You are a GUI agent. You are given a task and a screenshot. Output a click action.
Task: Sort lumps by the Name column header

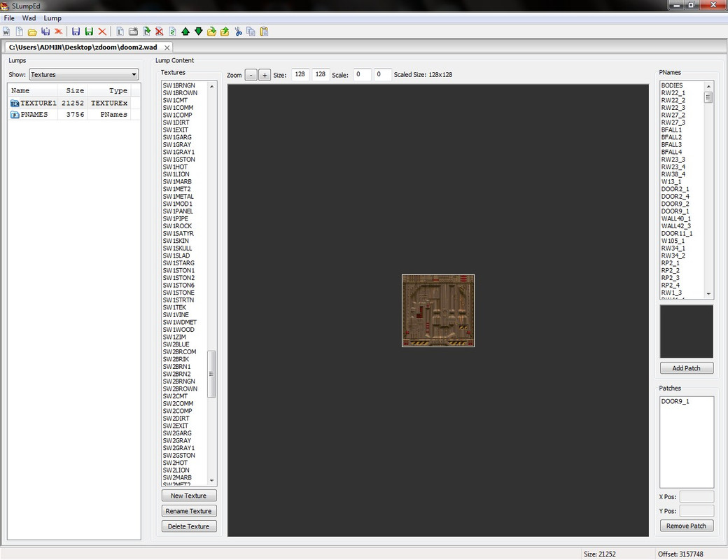point(32,90)
